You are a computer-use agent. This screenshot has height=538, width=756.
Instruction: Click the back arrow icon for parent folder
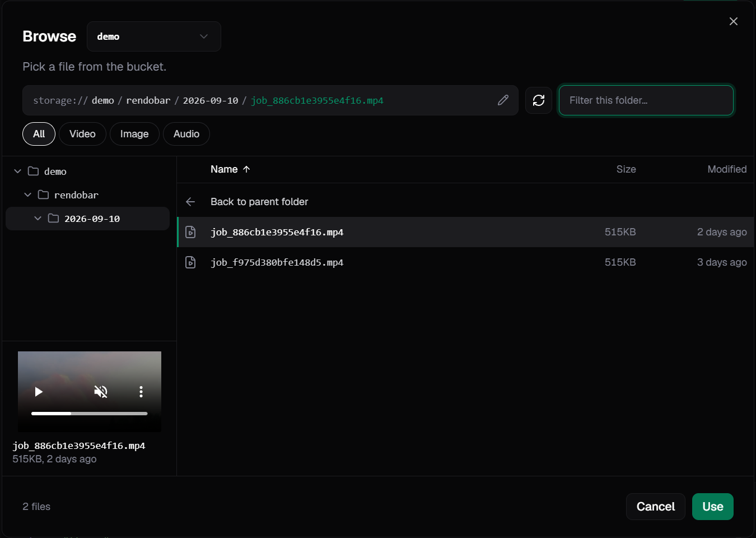(190, 202)
